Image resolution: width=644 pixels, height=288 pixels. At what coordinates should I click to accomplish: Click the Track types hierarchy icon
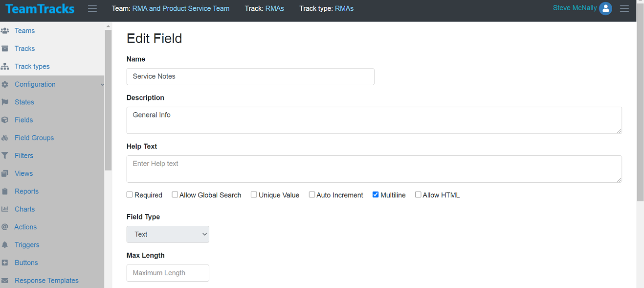(x=5, y=67)
